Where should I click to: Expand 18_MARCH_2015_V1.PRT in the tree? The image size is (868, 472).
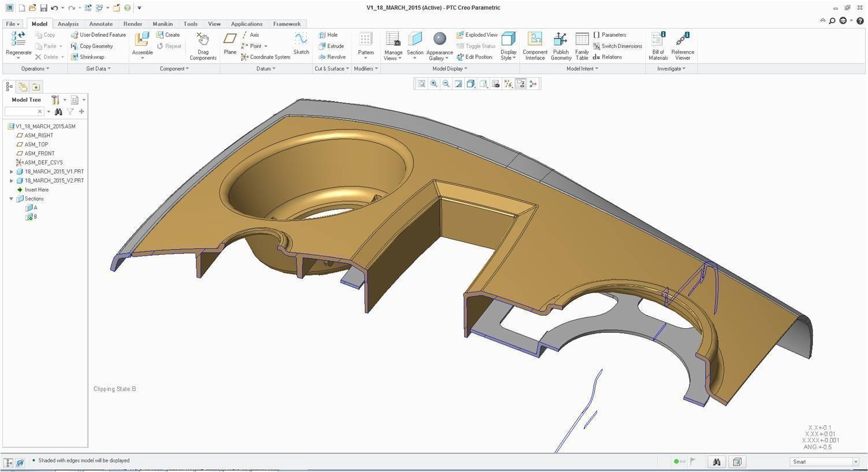click(x=12, y=172)
